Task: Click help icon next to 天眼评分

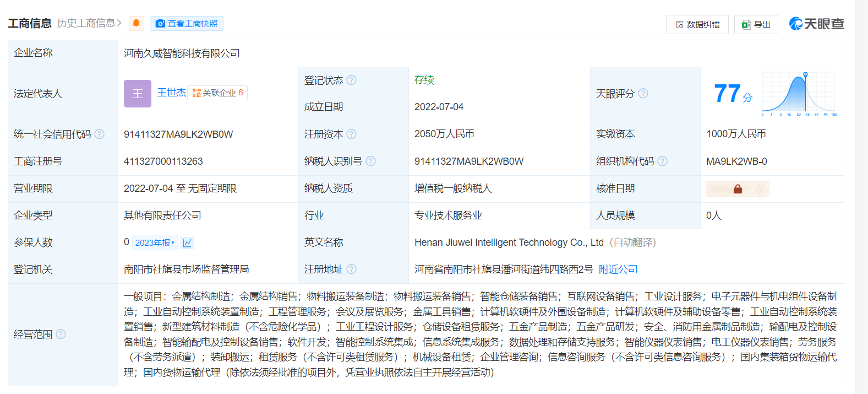Action: 643,94
